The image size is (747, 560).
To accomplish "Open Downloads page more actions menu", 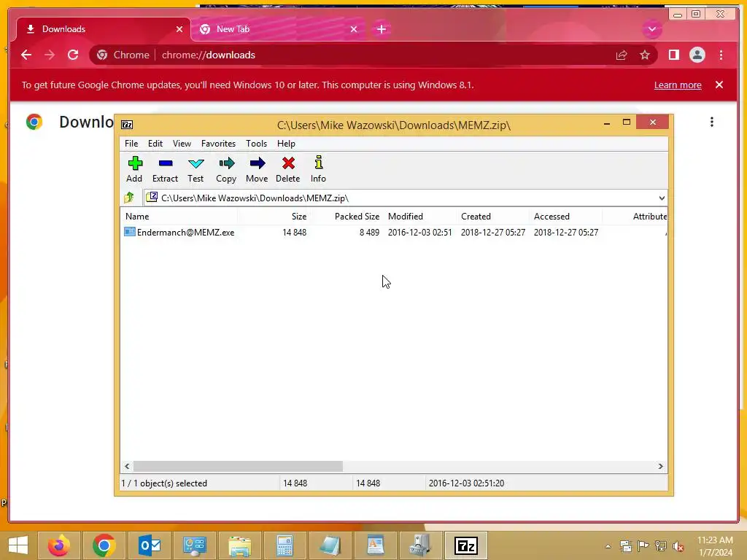I will coord(711,122).
